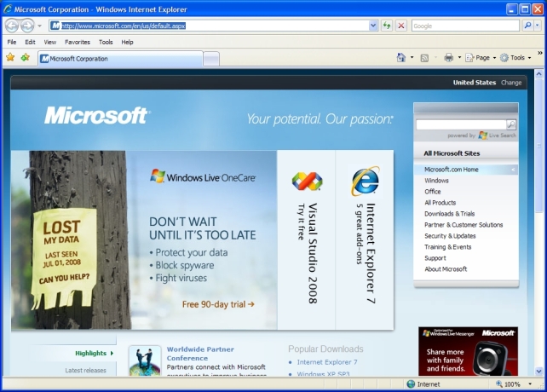Click the 100% zoom level button
Viewport: 547px width, 392px height.
(x=509, y=384)
